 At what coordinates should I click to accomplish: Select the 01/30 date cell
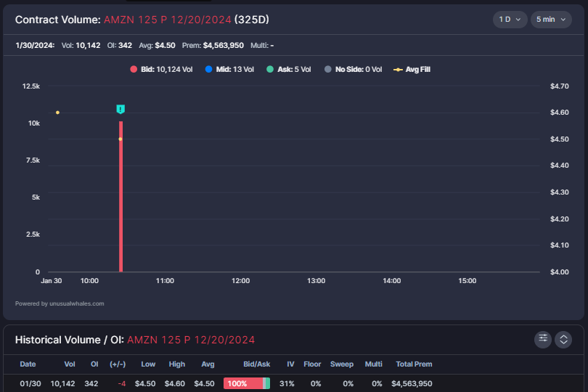[30, 384]
